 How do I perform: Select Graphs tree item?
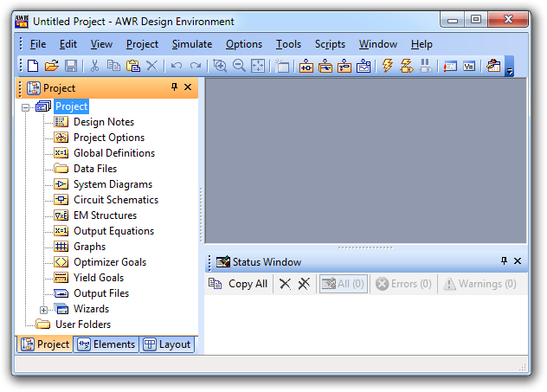click(x=89, y=247)
